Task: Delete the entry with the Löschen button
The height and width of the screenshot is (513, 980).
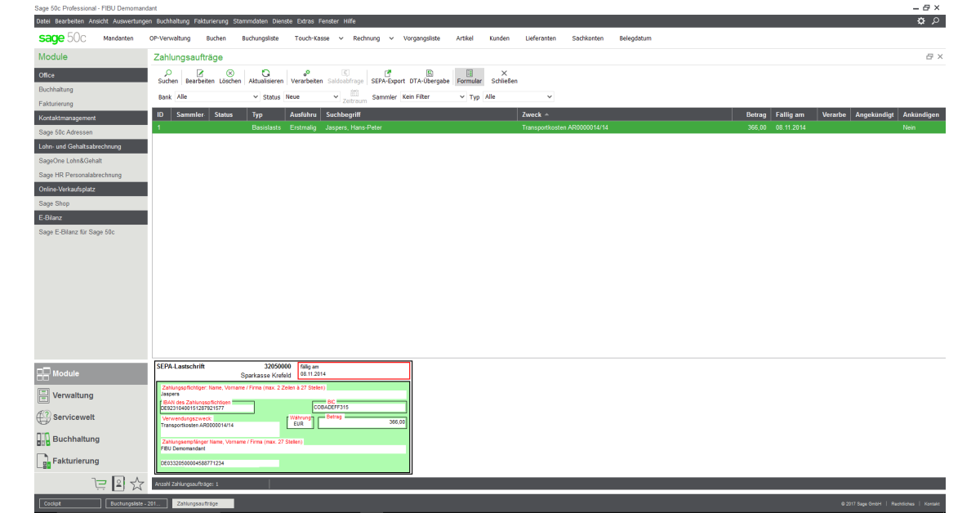Action: pyautogui.click(x=230, y=77)
